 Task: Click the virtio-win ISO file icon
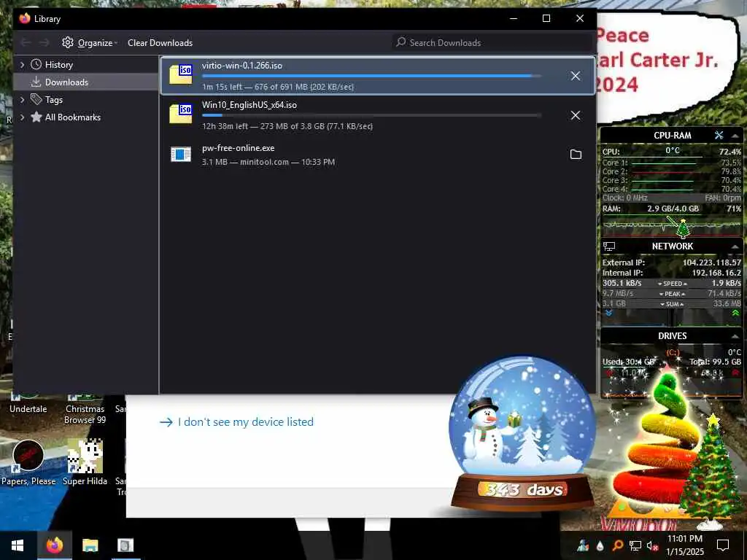pyautogui.click(x=181, y=75)
